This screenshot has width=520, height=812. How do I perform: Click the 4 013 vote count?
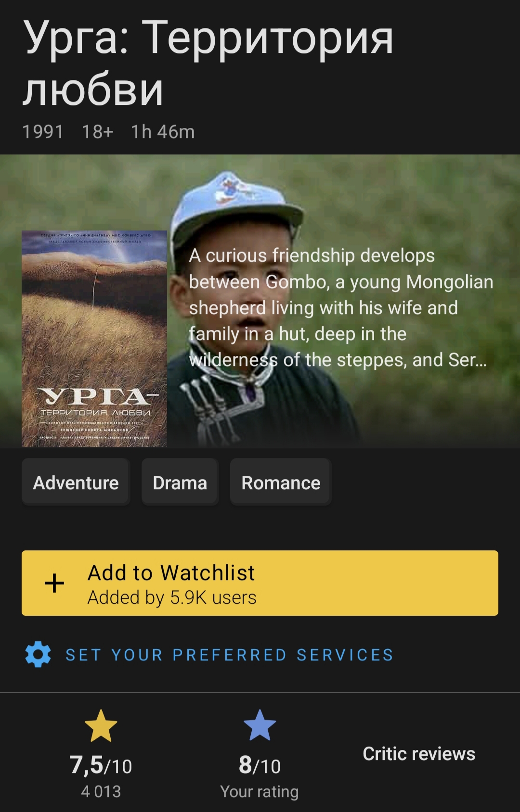[x=101, y=791]
